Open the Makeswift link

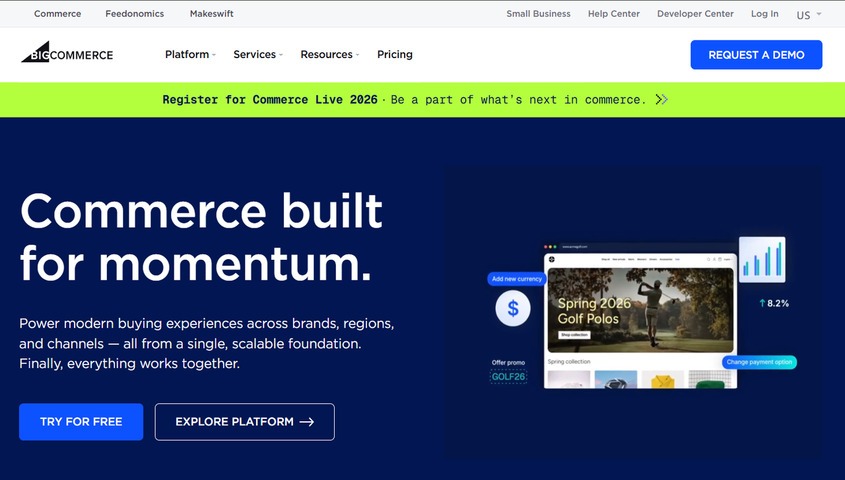tap(212, 13)
